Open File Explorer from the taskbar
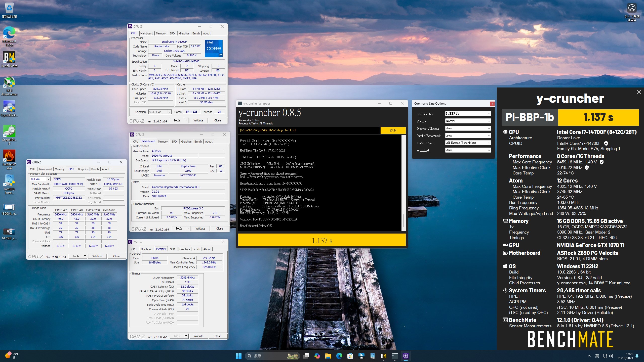 point(328,356)
